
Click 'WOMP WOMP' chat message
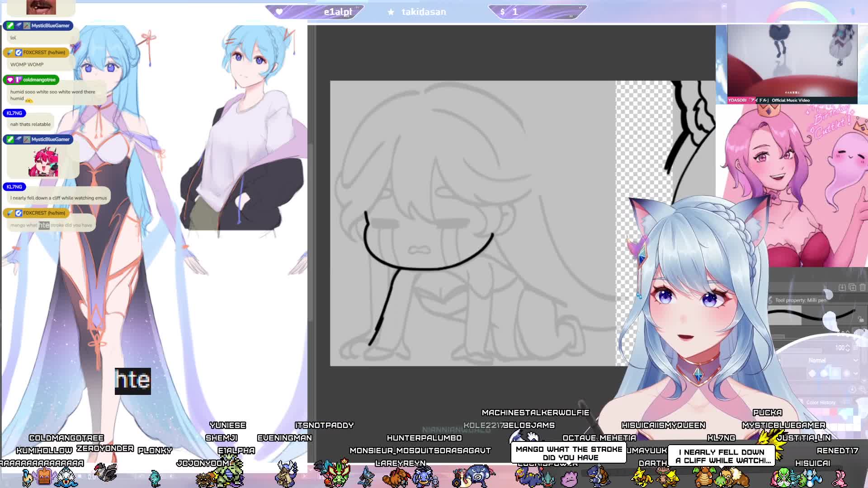(27, 65)
